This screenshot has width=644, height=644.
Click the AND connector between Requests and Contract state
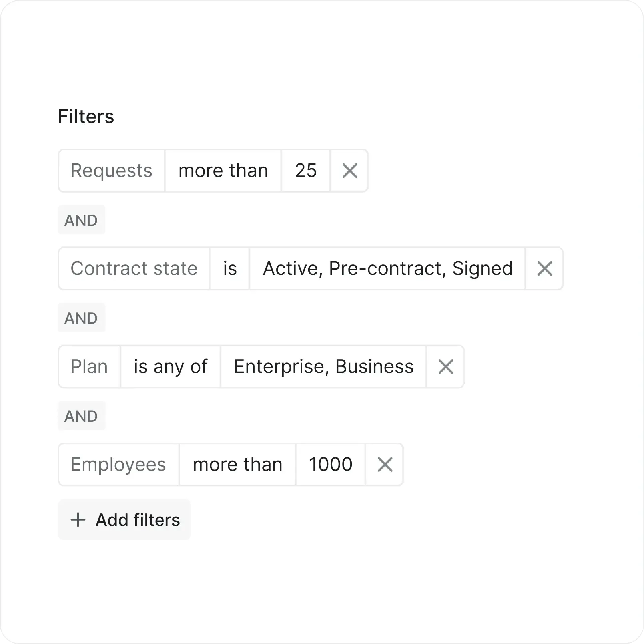[81, 219]
